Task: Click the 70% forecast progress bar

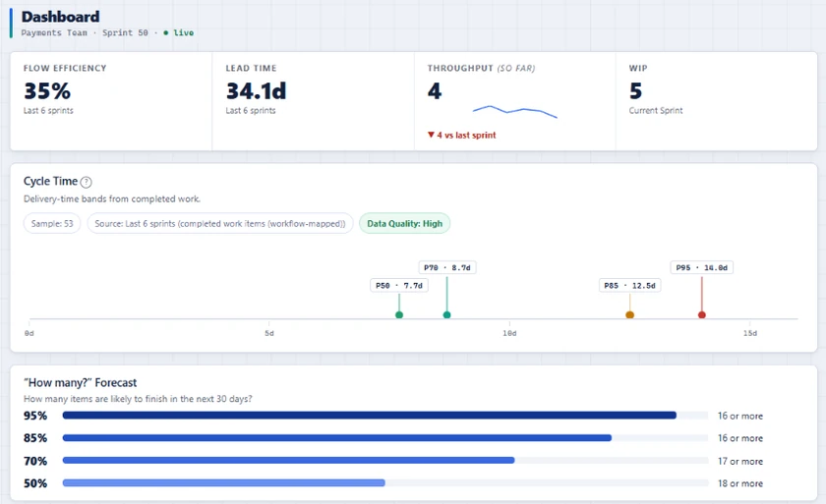Action: coord(385,461)
